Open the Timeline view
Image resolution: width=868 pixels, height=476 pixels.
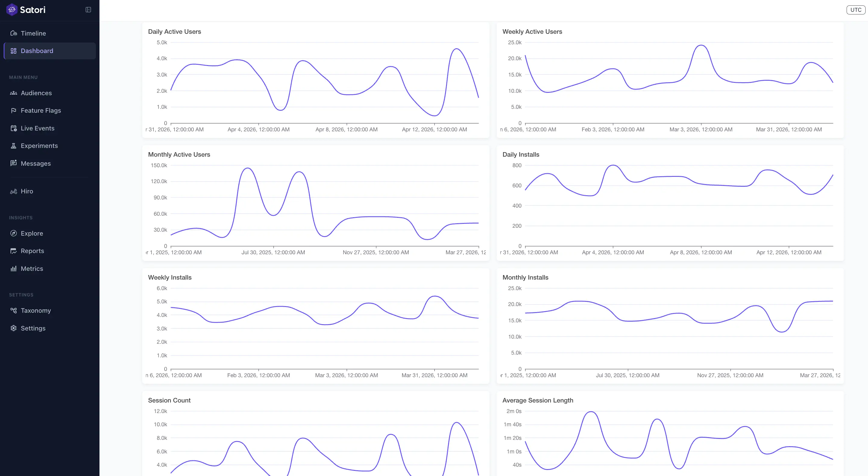click(33, 33)
